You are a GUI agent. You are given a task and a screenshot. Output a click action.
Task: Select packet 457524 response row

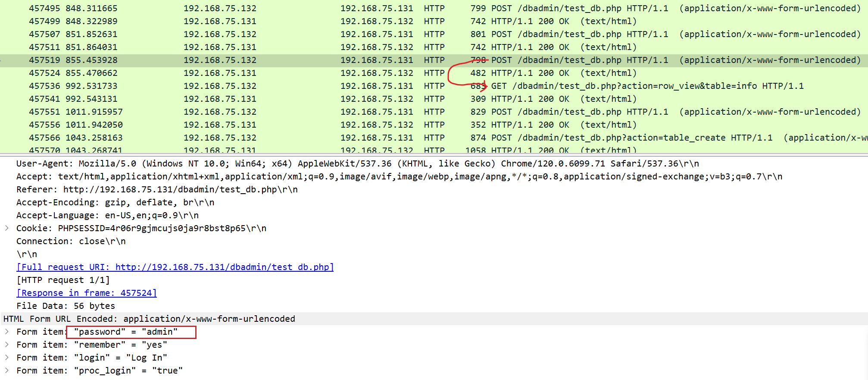(x=434, y=73)
